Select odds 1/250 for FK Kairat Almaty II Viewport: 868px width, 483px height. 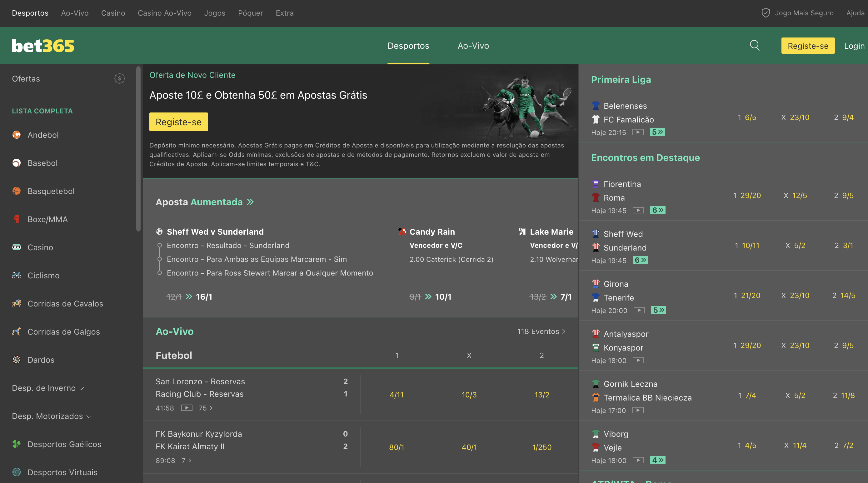click(541, 447)
